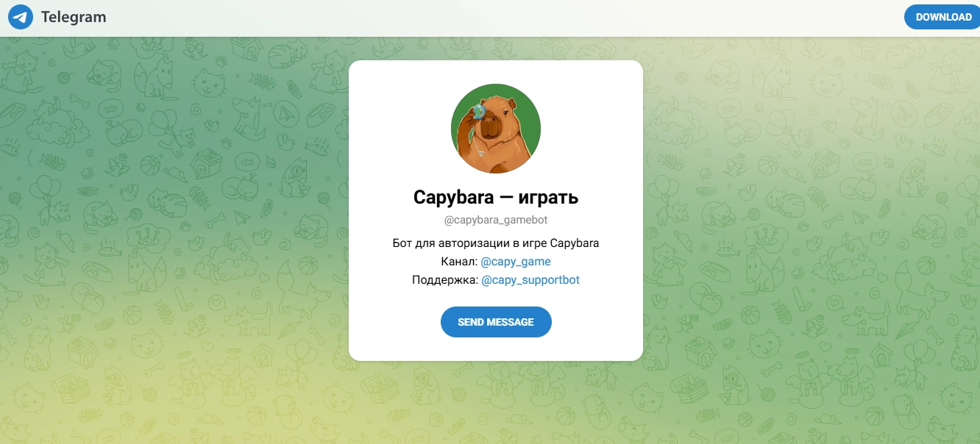Open the @capy_supportbot support link
This screenshot has width=980, height=444.
[530, 280]
